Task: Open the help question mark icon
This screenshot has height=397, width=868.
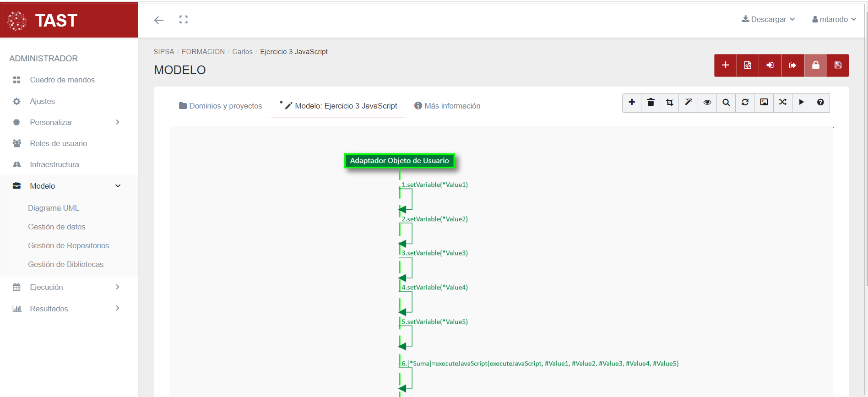Action: click(820, 103)
